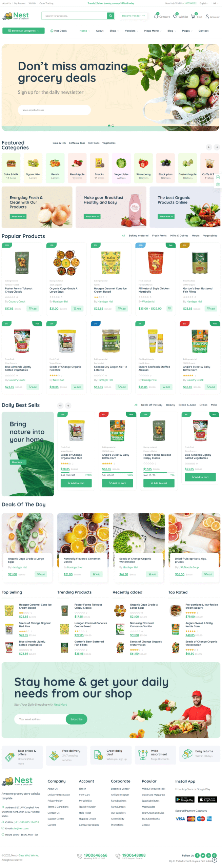The image size is (222, 868).
Task: Click the product search input field
Action: pos(74,16)
